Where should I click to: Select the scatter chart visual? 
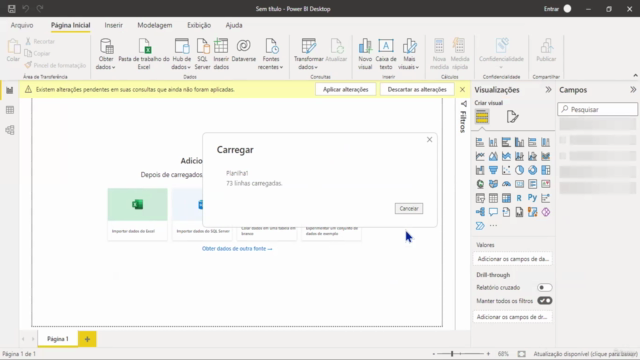[506, 170]
